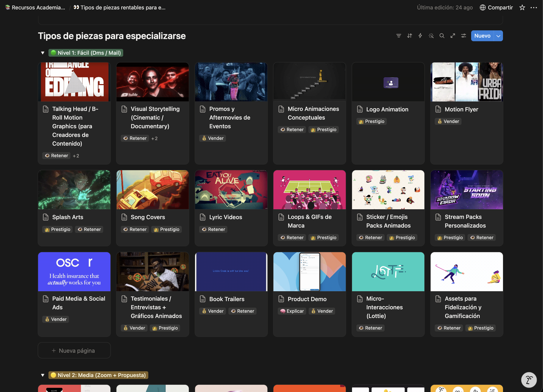Open the Lyric Videos card
Image resolution: width=543 pixels, height=392 pixels.
point(231,208)
